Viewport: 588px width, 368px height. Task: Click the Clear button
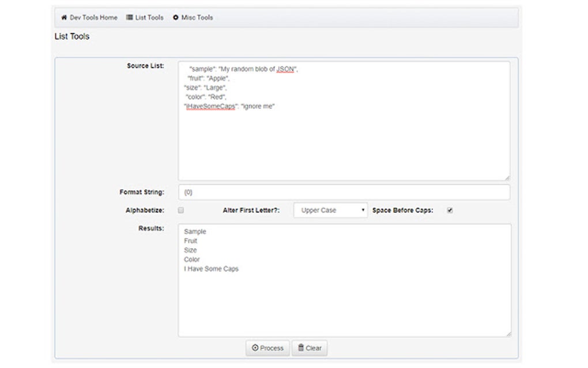(x=310, y=348)
